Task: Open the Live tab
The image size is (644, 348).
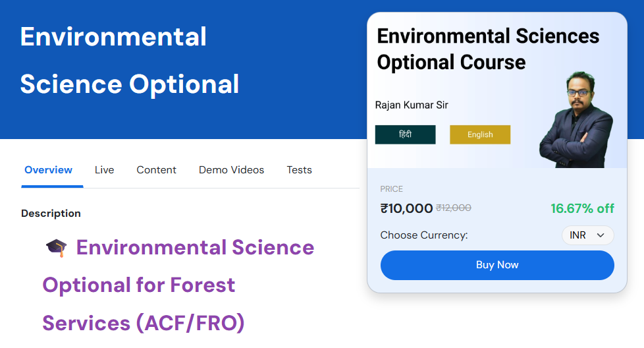Action: tap(104, 170)
